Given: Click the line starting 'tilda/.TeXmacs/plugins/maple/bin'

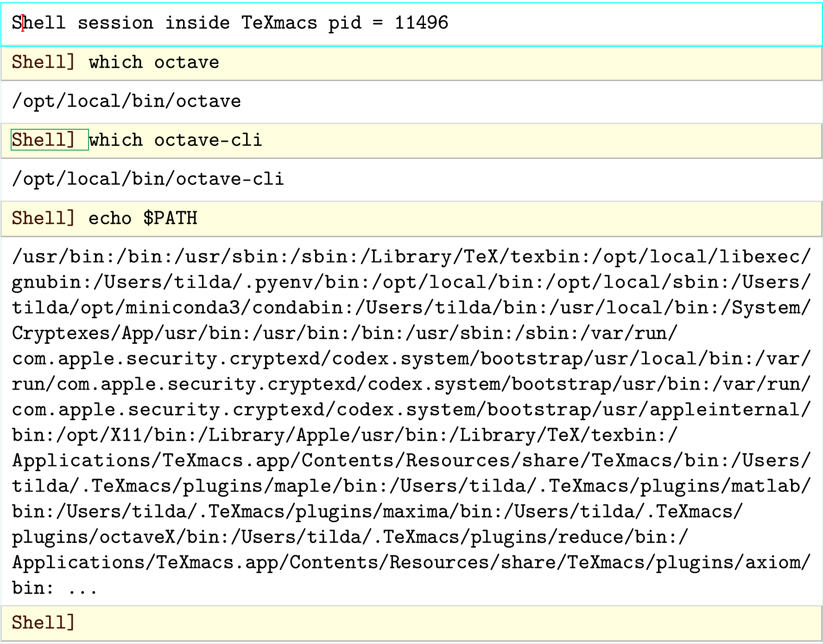Looking at the screenshot, I should [411, 486].
